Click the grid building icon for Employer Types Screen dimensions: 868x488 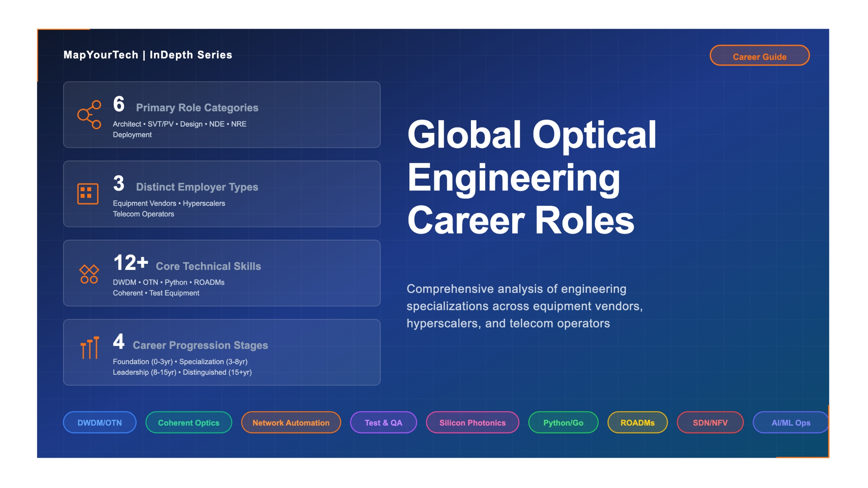88,194
